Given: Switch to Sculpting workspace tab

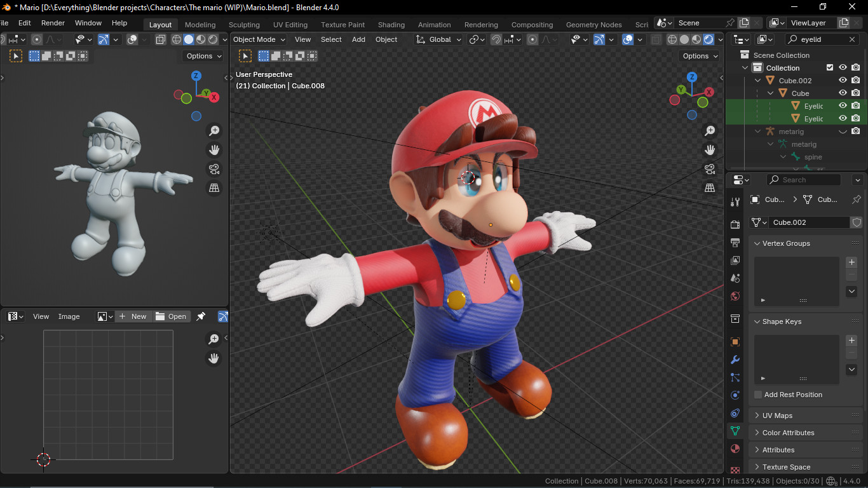Looking at the screenshot, I should [244, 25].
